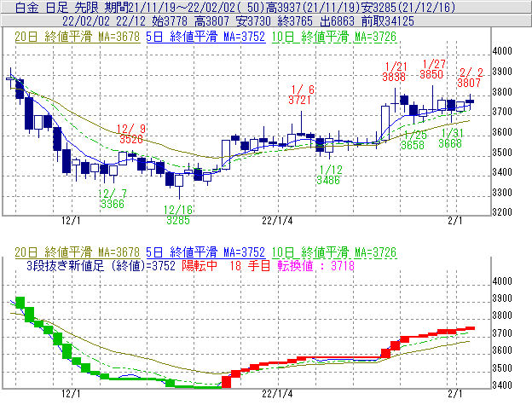
Task: Click the 3400 price axis label in lower chart
Action: point(502,385)
